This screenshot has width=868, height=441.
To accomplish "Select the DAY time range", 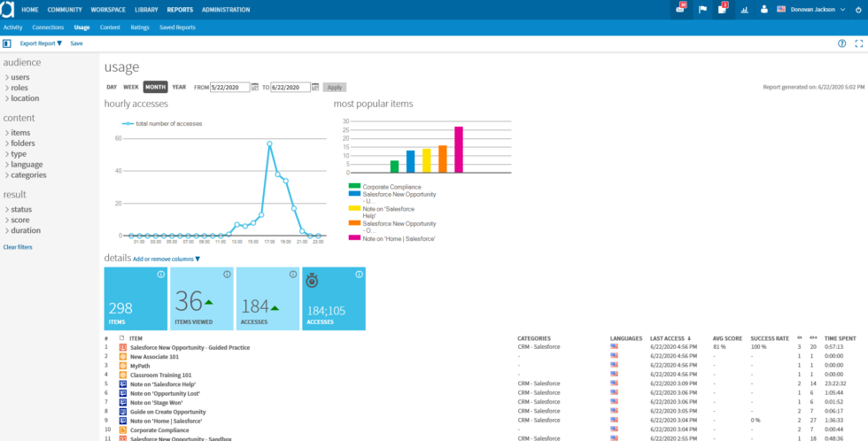I will [112, 88].
